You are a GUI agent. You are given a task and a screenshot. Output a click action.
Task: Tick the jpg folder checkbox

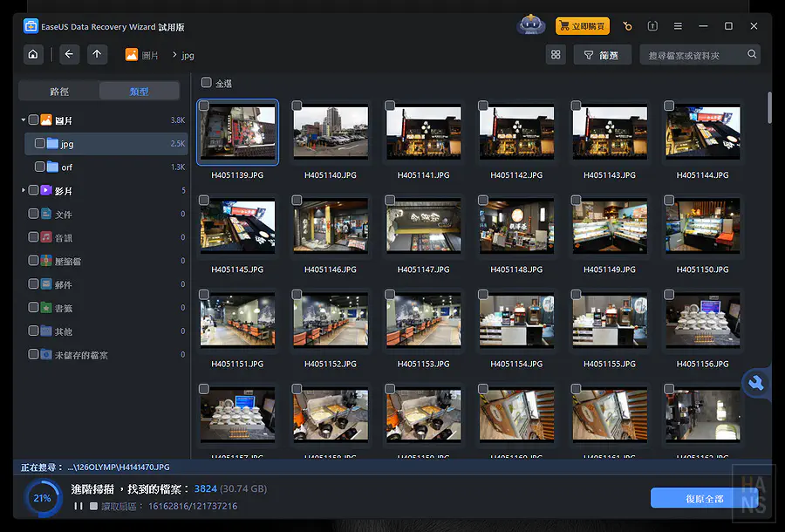pyautogui.click(x=39, y=143)
